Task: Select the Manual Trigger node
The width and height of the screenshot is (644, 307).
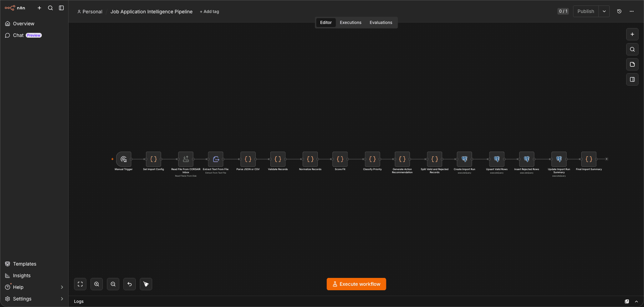Action: (124, 159)
